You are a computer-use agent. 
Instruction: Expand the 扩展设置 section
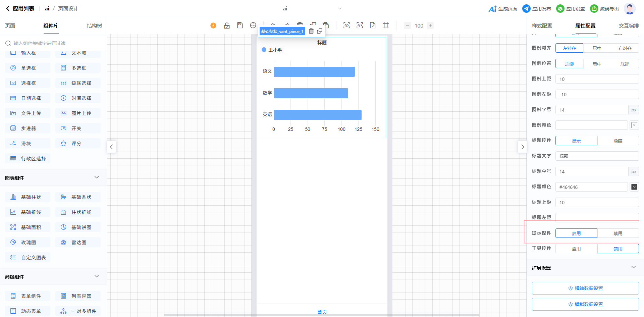[x=633, y=267]
